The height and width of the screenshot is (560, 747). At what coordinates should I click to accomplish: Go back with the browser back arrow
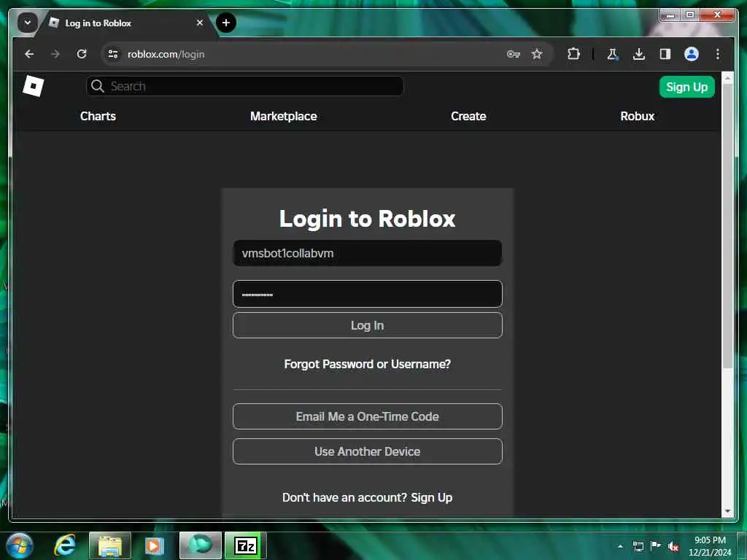pos(29,54)
